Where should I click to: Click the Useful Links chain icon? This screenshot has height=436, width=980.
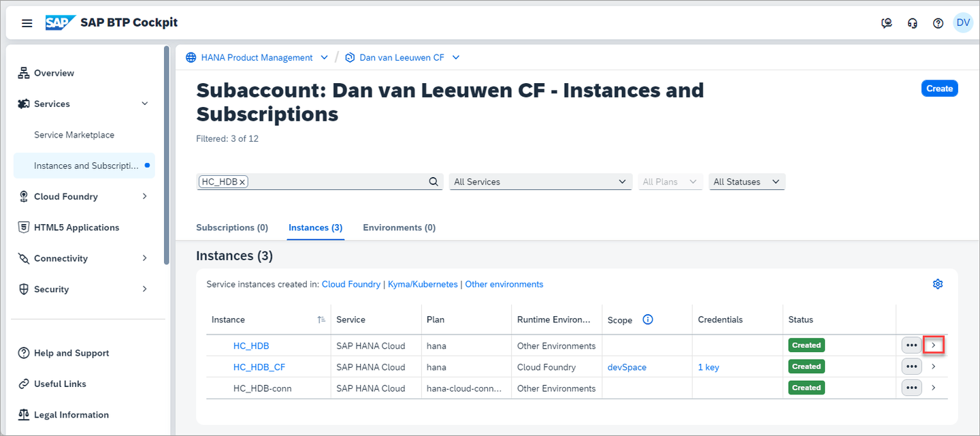click(24, 384)
